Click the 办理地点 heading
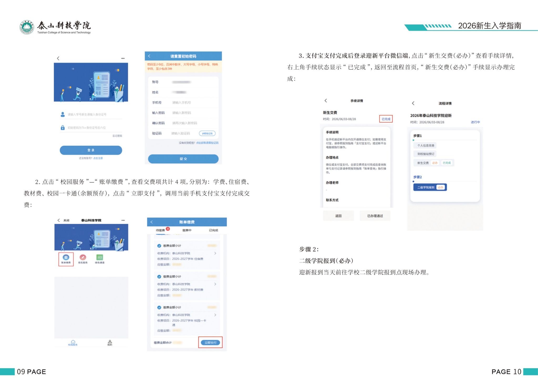Screen dimensions: 538x392 click(332, 157)
